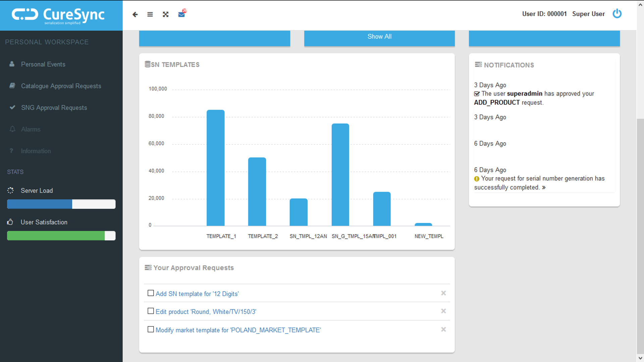Toggle the hamburger menu icon
This screenshot has width=644, height=362.
[150, 14]
